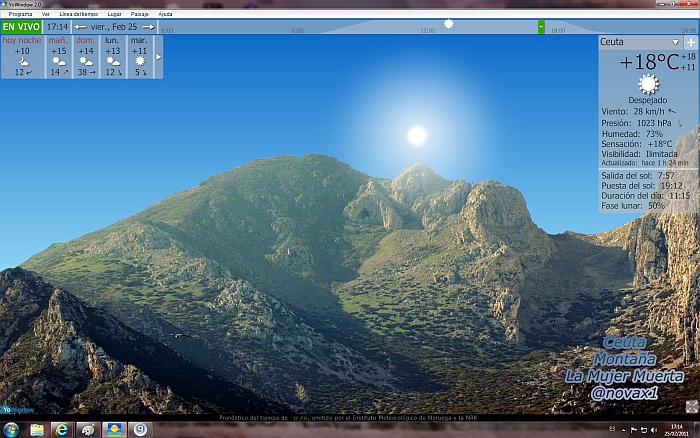Click the EN VIVO live button

click(22, 27)
